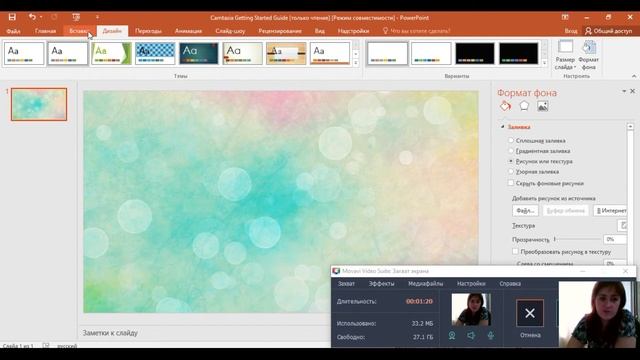This screenshot has width=640, height=360.
Task: Click the webcam preview thumbnail in Movavi
Action: (471, 310)
